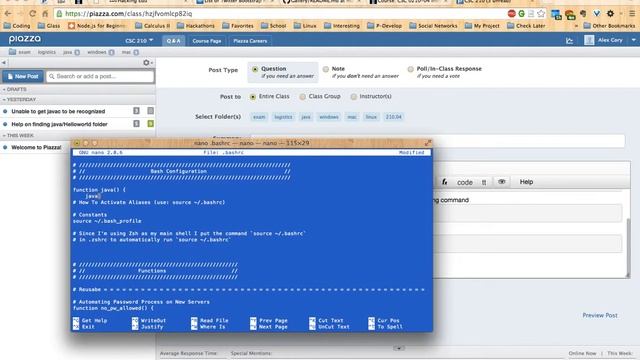Open the Calculus II bookmarks folder

pos(153,26)
